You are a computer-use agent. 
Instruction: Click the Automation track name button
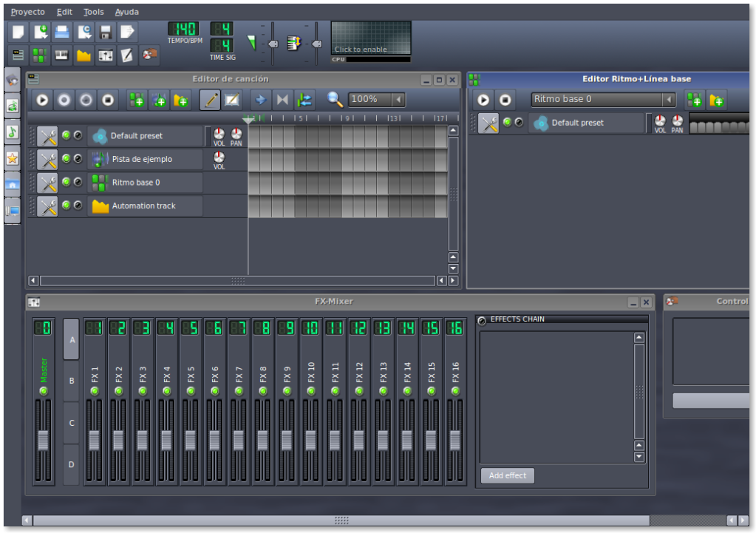point(145,206)
